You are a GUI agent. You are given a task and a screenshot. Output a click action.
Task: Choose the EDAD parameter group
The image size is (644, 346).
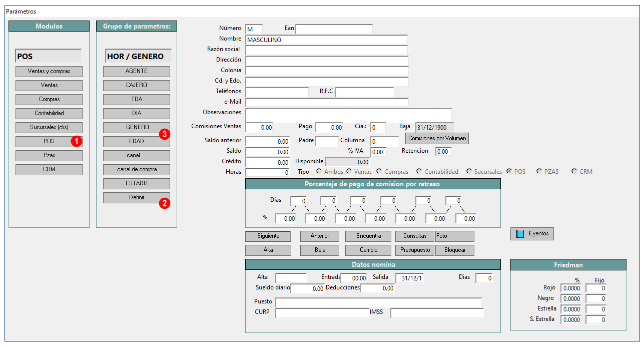coord(137,141)
